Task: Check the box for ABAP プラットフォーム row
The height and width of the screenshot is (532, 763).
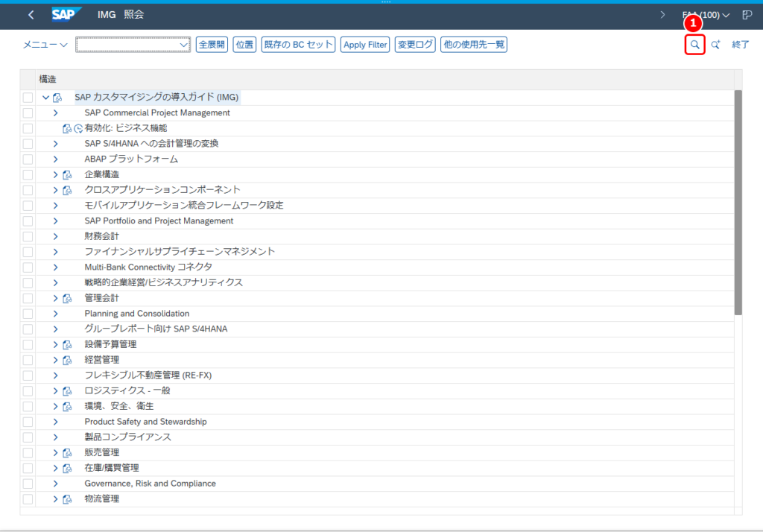Action: coord(28,159)
